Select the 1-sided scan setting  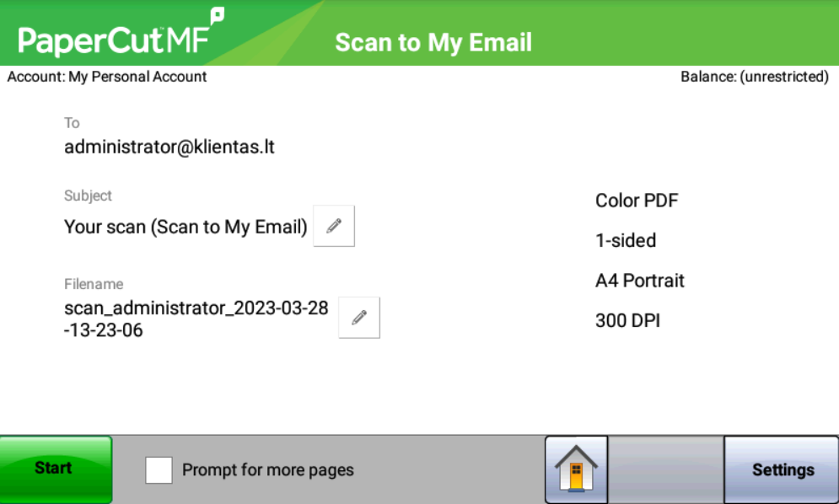(626, 241)
